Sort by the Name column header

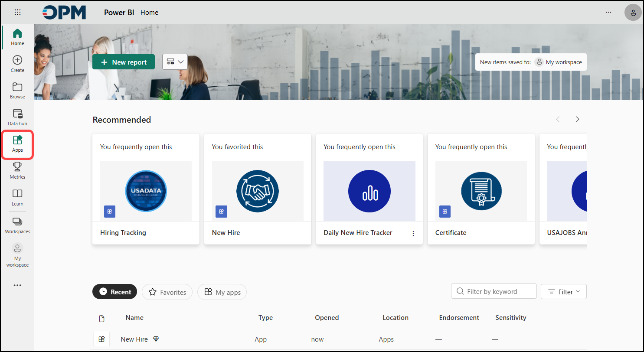coord(134,318)
